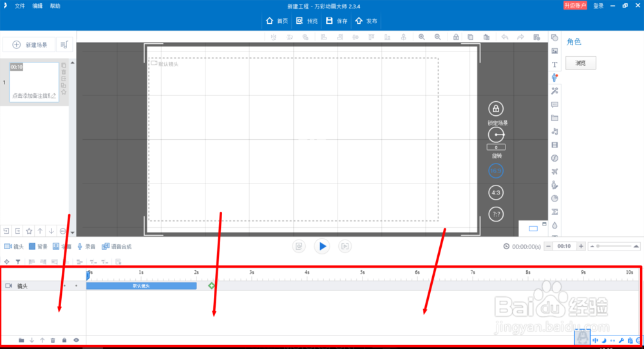Open the airplane icon in sidebar

554,172
